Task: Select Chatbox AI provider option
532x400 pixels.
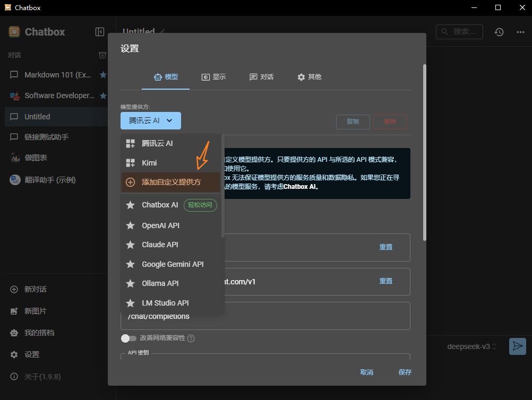Action: point(171,205)
